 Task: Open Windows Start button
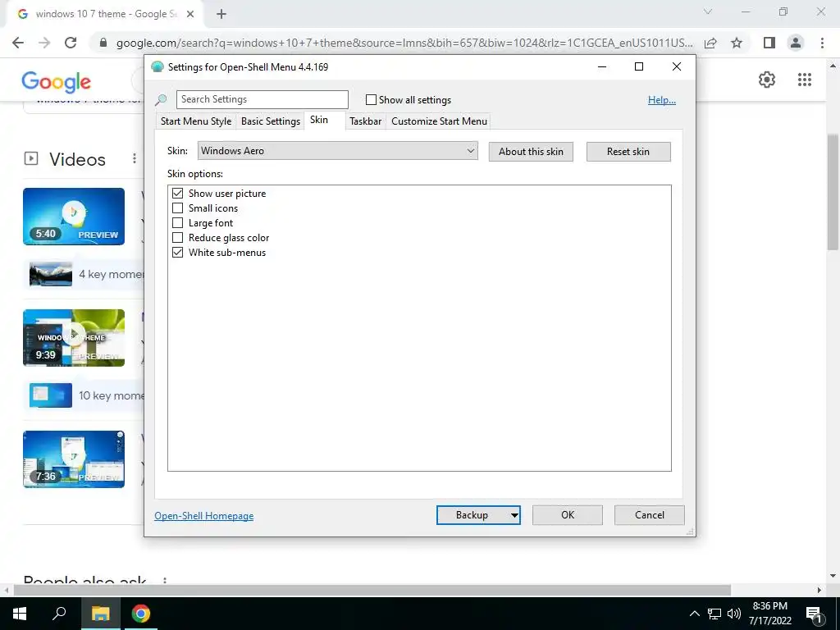click(x=20, y=614)
